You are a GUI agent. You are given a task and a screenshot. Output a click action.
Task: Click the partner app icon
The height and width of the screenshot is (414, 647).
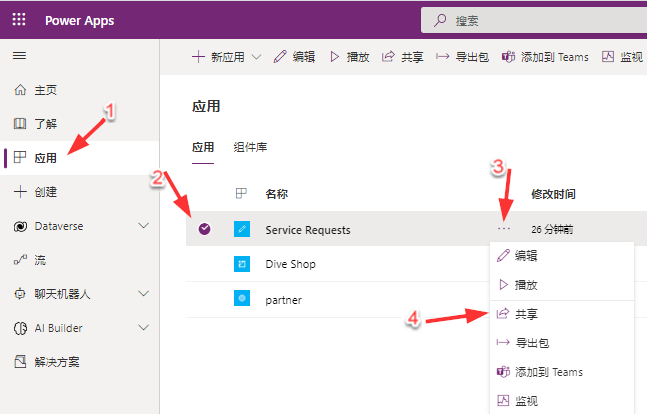point(242,298)
